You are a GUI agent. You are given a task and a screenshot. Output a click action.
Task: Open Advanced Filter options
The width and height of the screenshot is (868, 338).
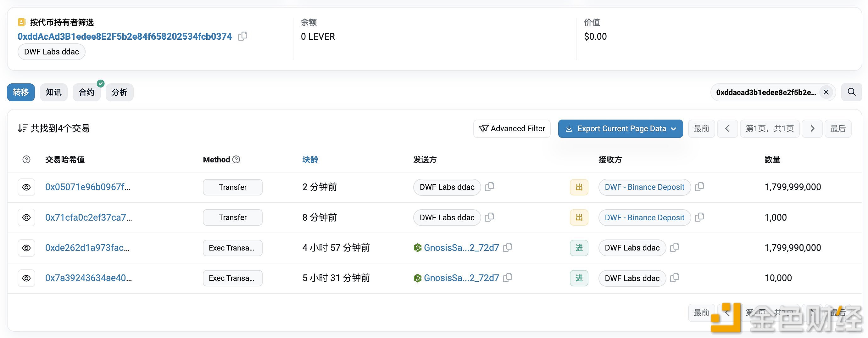tap(512, 128)
